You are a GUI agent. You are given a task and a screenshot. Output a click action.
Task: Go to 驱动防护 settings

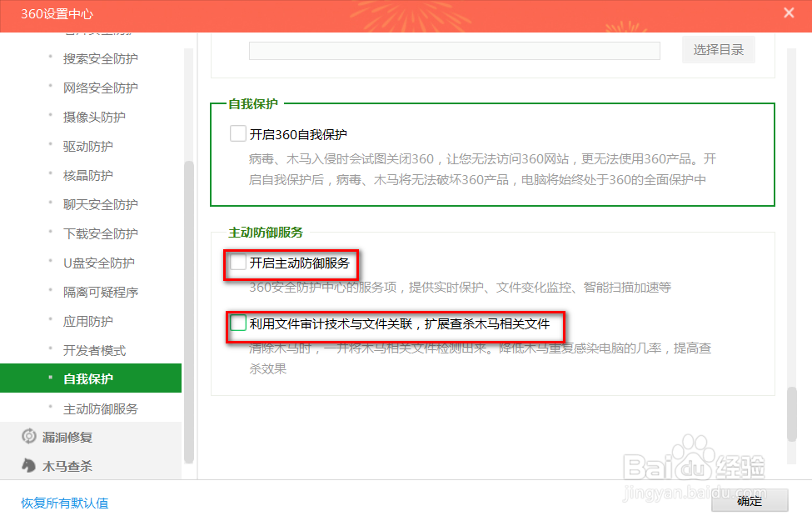(88, 146)
